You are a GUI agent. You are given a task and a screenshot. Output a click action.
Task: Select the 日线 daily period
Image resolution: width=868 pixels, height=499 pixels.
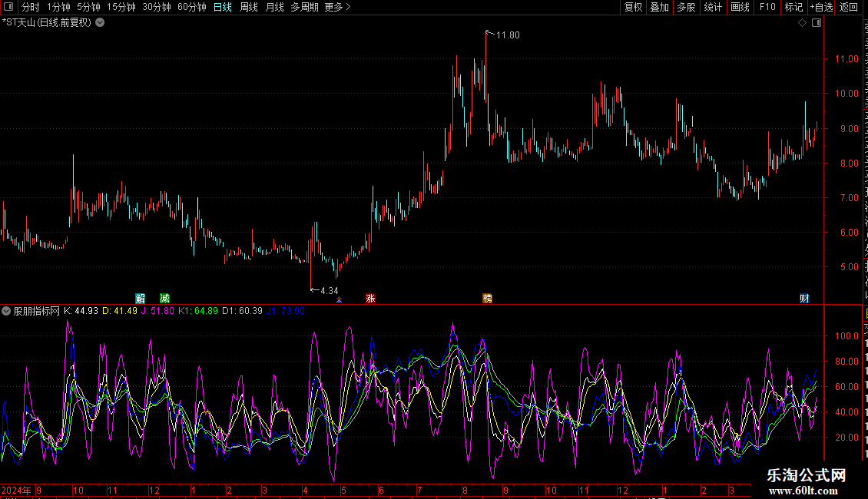(x=223, y=7)
